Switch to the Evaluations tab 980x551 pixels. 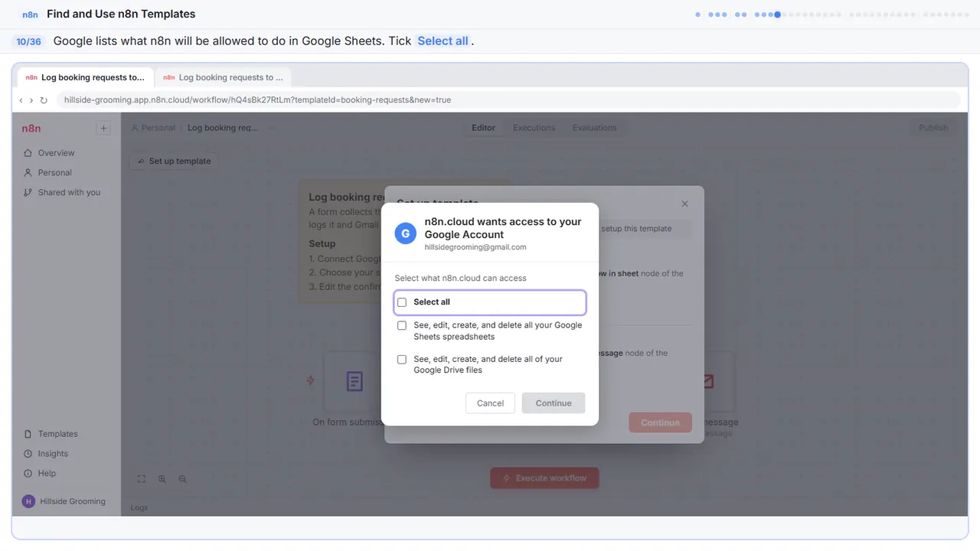(x=594, y=128)
